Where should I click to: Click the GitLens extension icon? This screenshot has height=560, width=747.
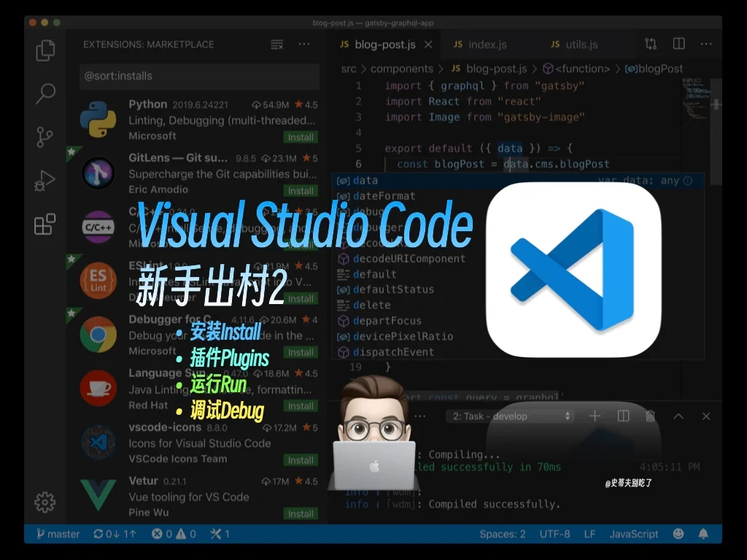pos(98,173)
